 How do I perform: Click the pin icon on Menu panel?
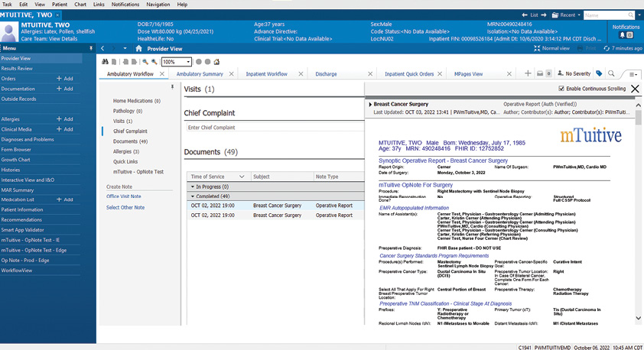click(91, 48)
